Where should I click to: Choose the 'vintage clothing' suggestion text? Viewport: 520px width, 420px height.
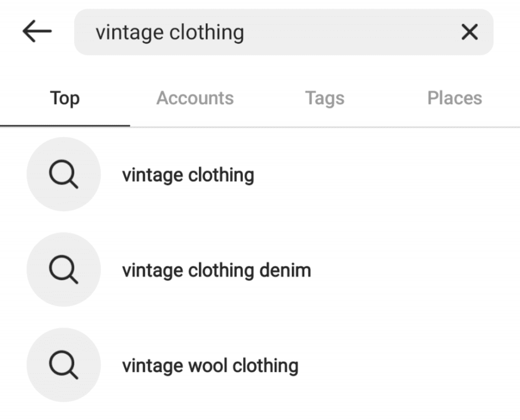188,175
